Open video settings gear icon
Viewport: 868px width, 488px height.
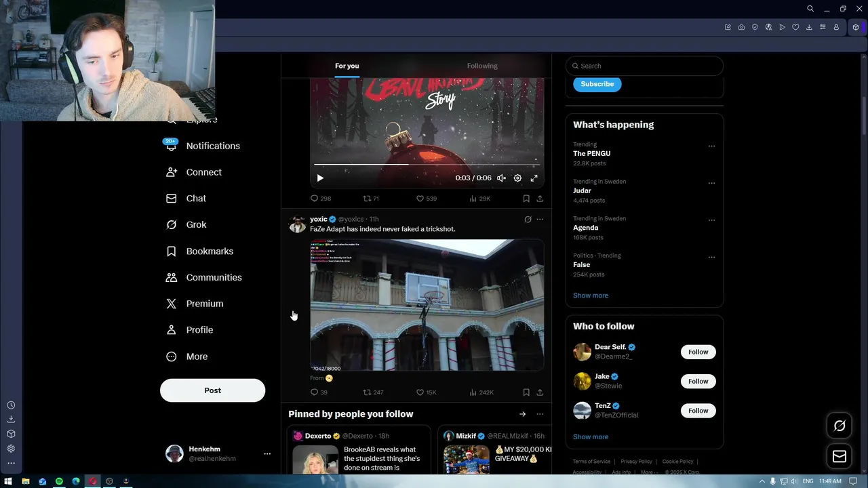click(517, 178)
